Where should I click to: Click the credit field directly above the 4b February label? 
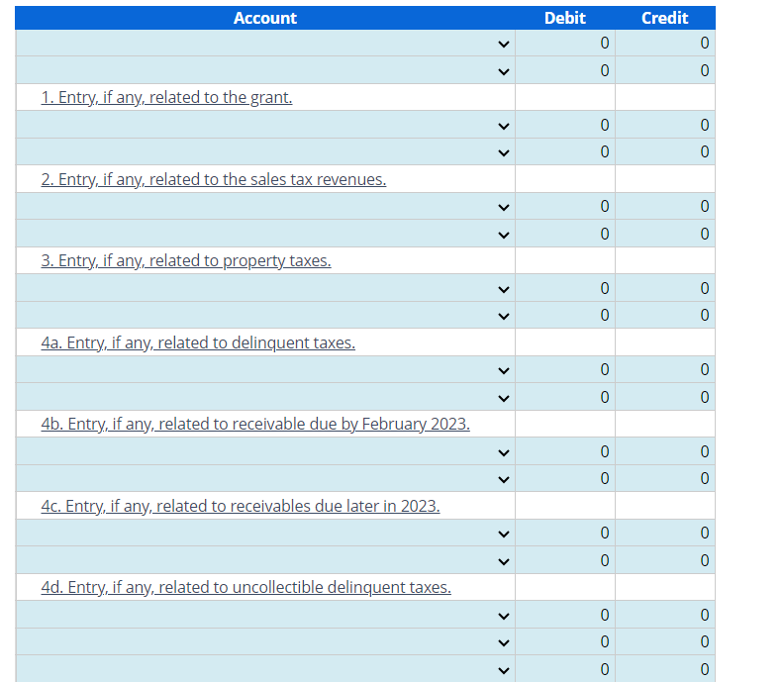(x=665, y=397)
